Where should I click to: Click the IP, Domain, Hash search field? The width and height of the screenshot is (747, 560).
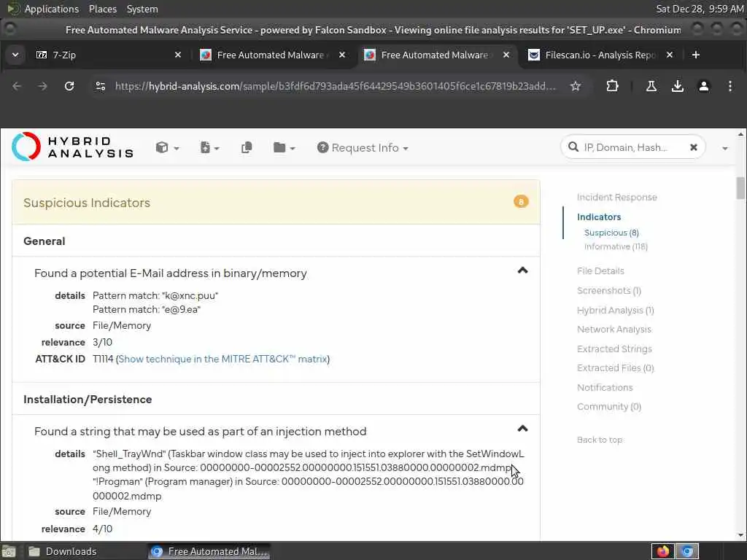click(632, 147)
